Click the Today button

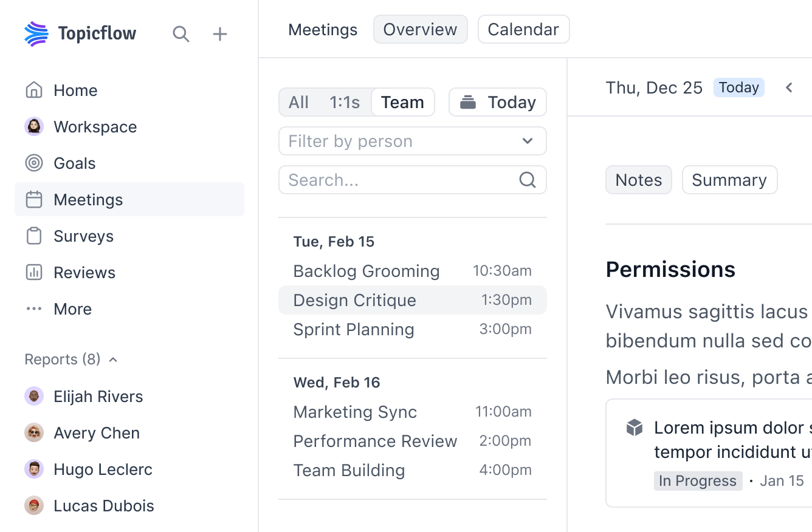[497, 102]
